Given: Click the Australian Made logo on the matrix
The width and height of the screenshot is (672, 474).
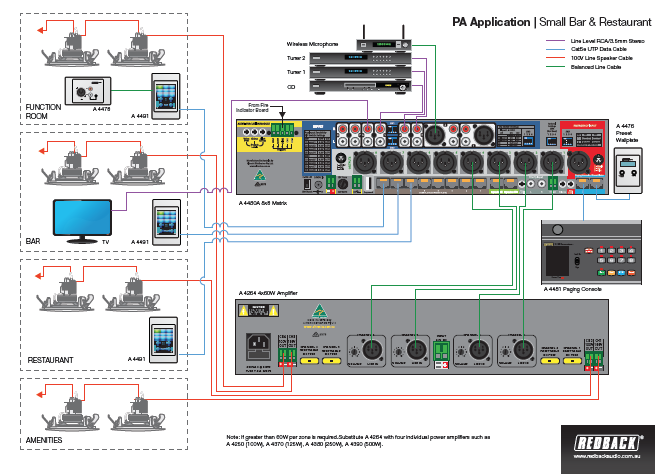Looking at the screenshot, I should (259, 175).
